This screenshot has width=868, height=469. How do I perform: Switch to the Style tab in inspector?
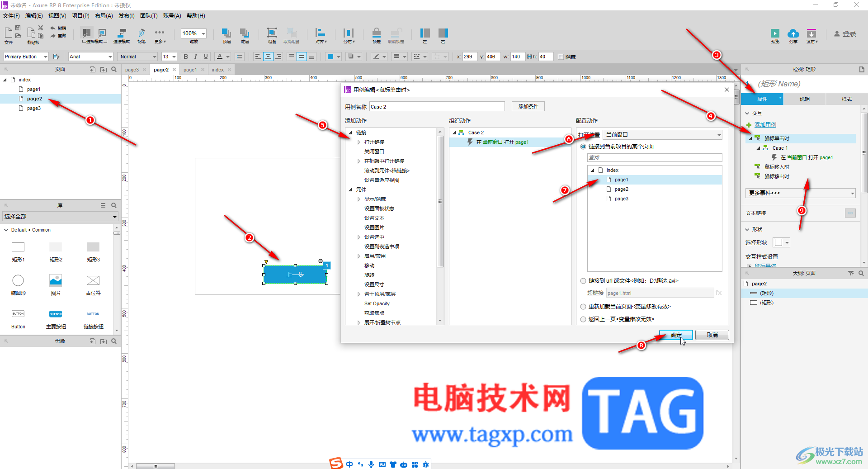click(x=846, y=99)
